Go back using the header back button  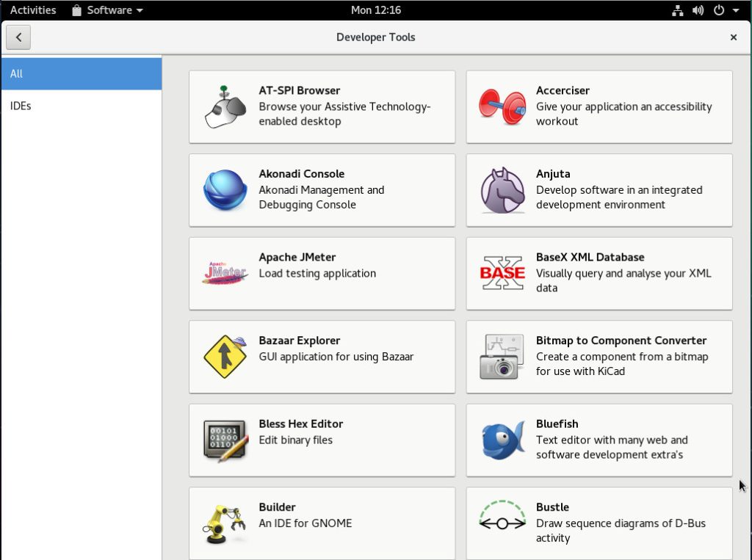tap(18, 37)
